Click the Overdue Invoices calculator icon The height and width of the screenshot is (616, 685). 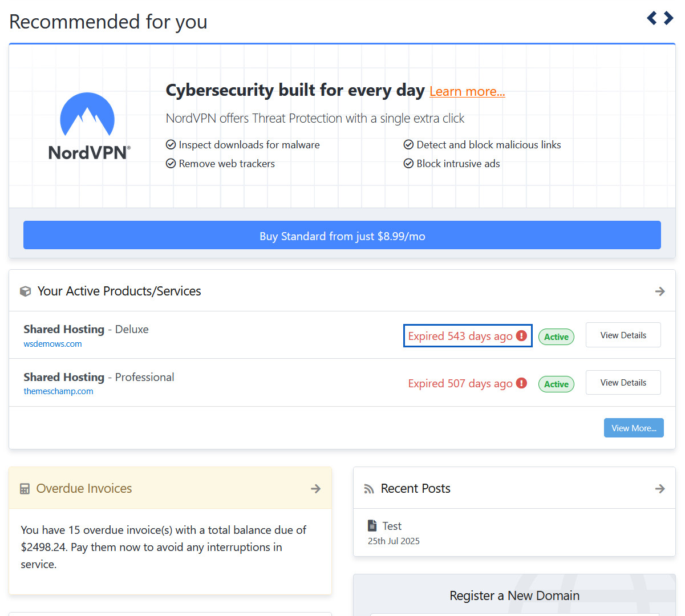(25, 489)
